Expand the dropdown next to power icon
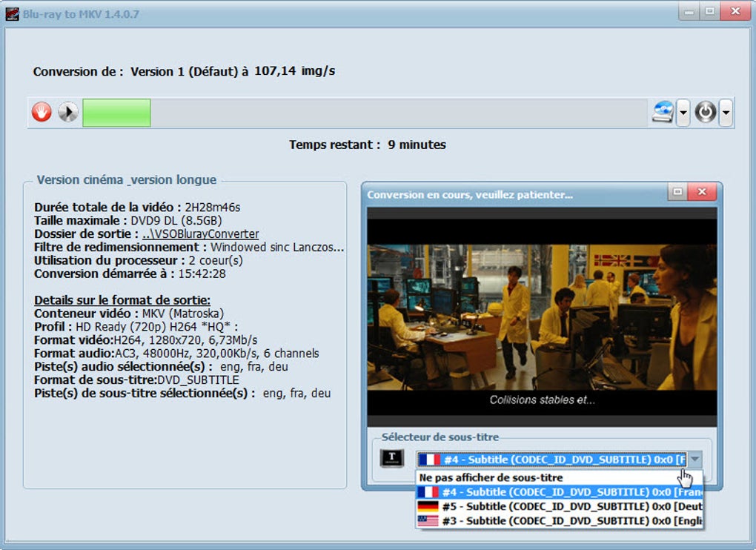756x550 pixels. [x=726, y=113]
